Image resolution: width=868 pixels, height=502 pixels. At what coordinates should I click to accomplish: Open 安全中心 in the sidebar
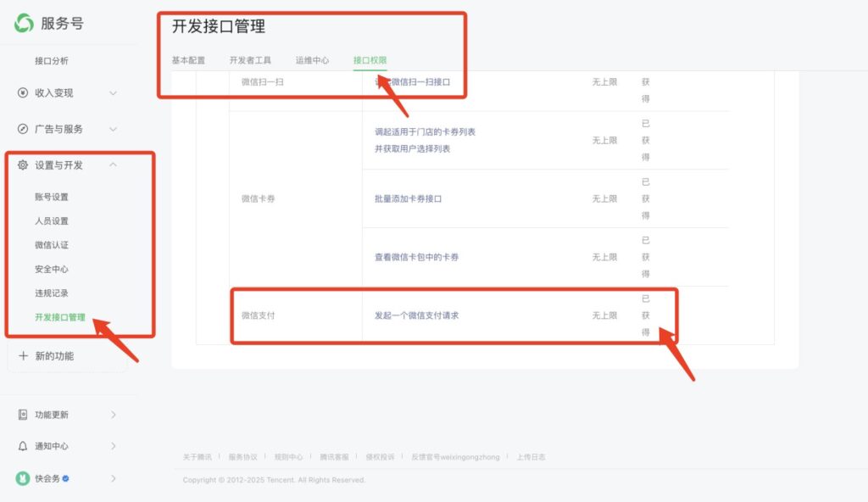point(52,269)
